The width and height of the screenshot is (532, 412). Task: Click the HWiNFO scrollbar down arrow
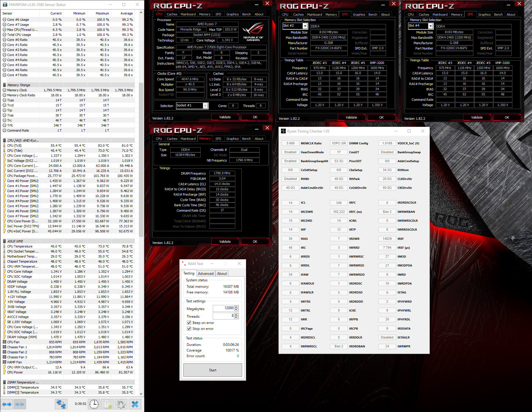(x=141, y=394)
